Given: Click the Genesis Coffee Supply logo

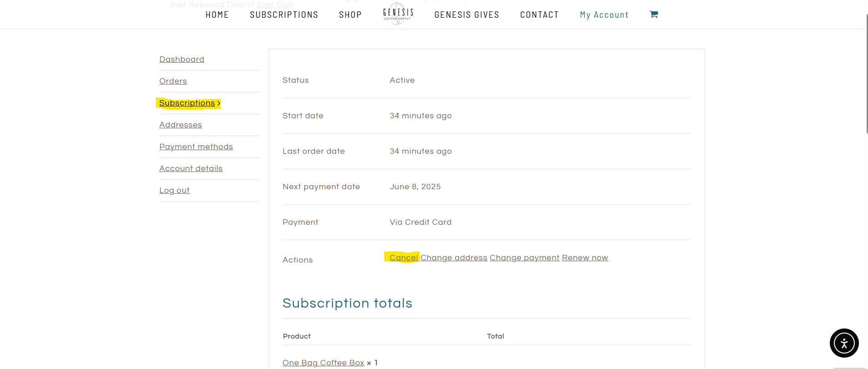Looking at the screenshot, I should coord(398,15).
